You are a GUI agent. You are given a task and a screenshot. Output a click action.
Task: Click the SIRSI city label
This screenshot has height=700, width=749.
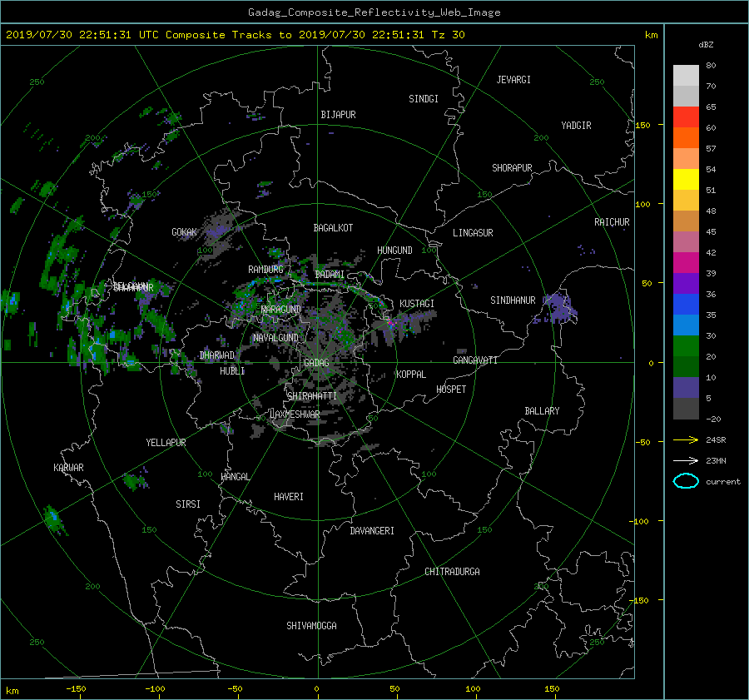click(188, 504)
